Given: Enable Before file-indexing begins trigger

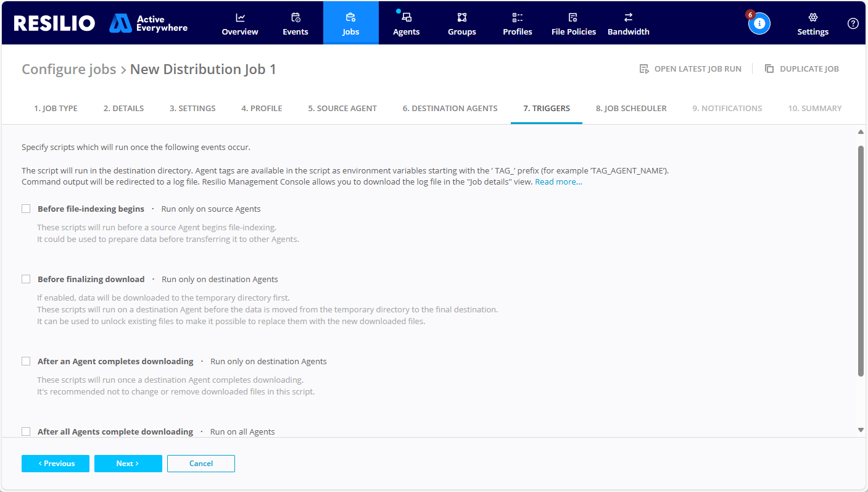Looking at the screenshot, I should point(26,209).
